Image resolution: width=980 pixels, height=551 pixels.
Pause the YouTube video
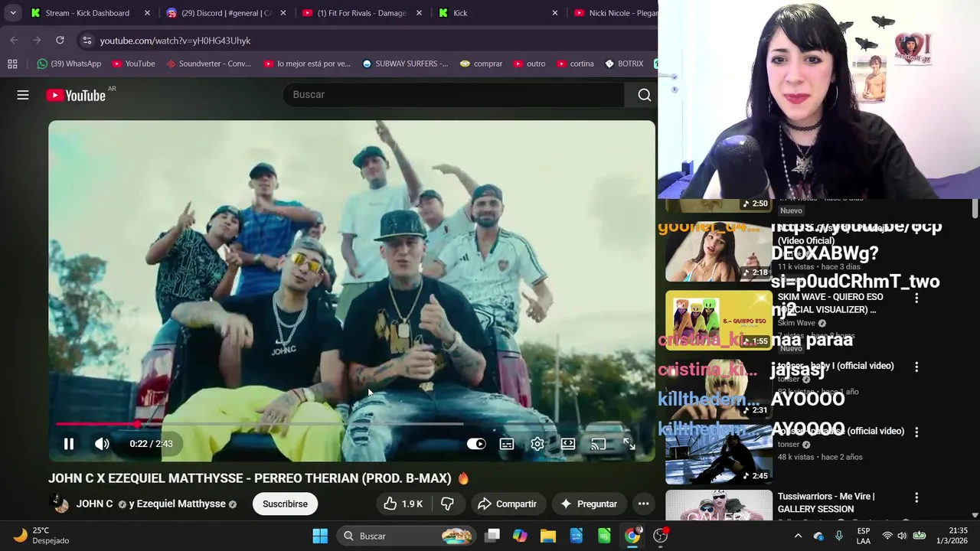click(68, 444)
